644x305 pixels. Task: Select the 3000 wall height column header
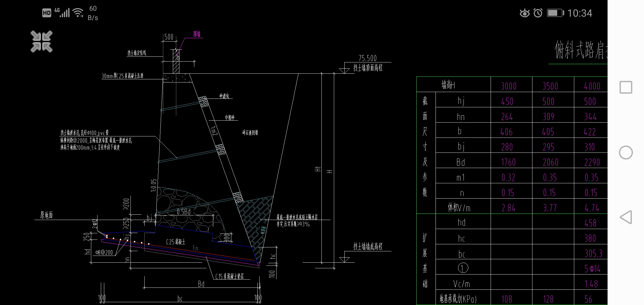tap(512, 84)
